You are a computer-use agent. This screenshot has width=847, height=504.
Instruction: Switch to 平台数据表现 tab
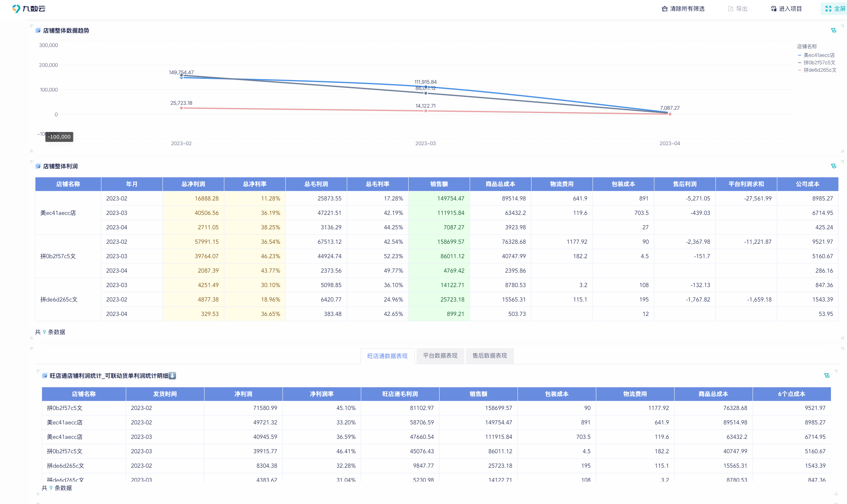[x=440, y=356]
